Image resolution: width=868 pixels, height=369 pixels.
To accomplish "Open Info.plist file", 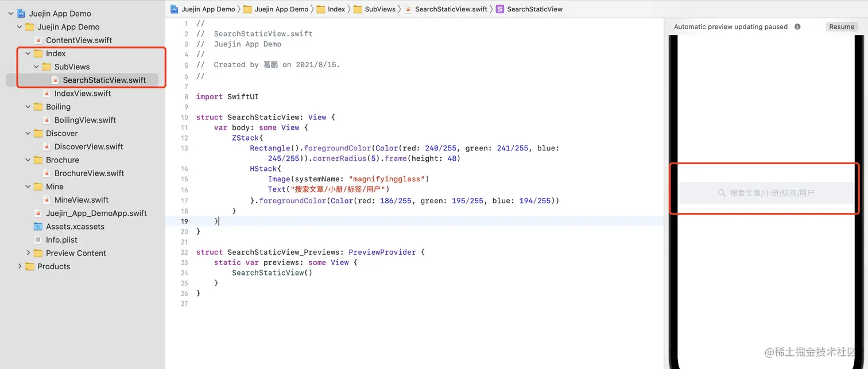I will coord(61,240).
